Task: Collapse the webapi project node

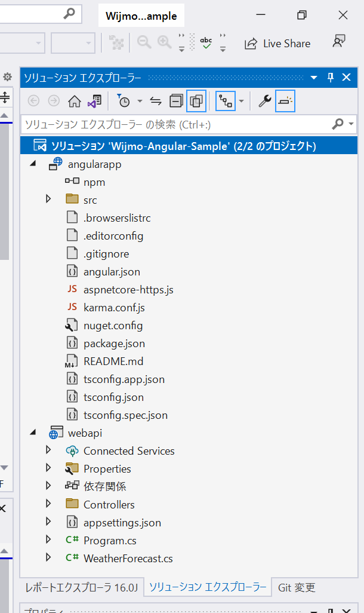Action: (x=33, y=433)
